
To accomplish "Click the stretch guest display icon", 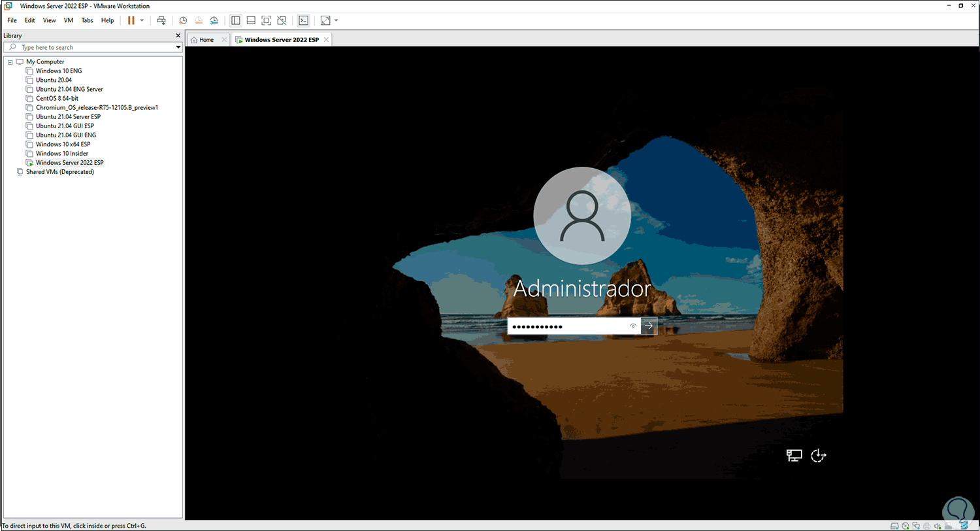I will (x=325, y=20).
